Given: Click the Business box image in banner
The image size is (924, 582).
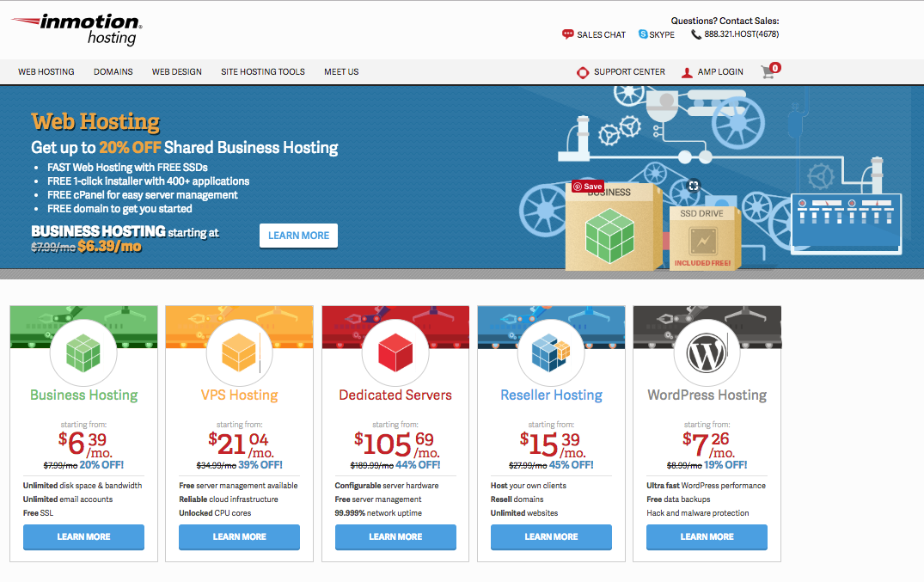Looking at the screenshot, I should point(612,229).
